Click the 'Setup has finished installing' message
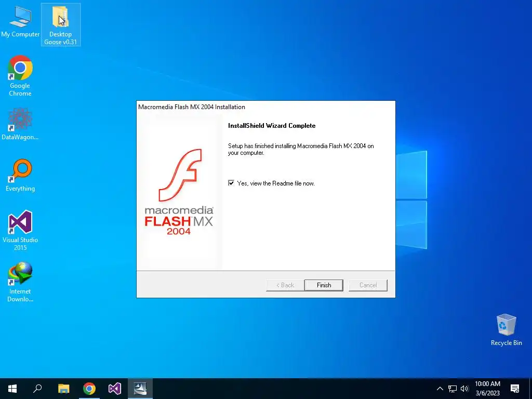Viewport: 532px width, 399px height. (301, 149)
